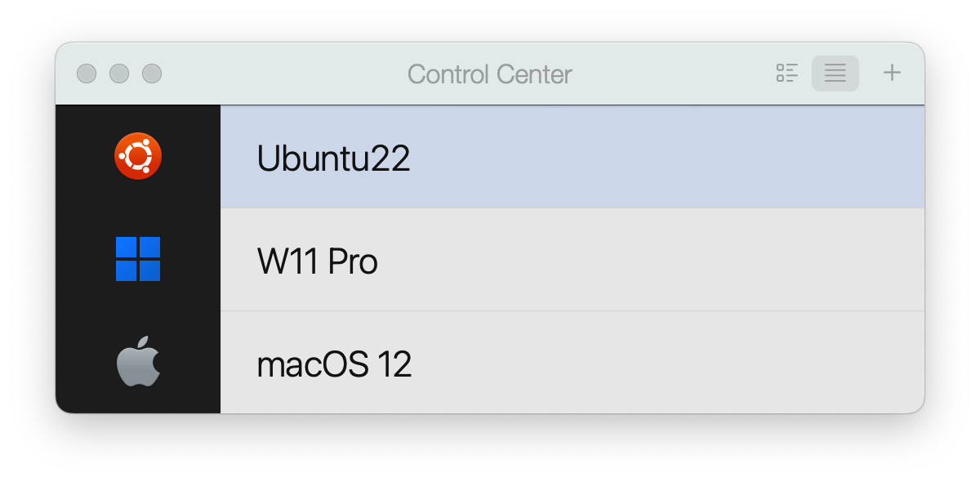Switch view modes using the unselected view toggle
Viewport: 980px width, 482px height.
pyautogui.click(x=787, y=73)
